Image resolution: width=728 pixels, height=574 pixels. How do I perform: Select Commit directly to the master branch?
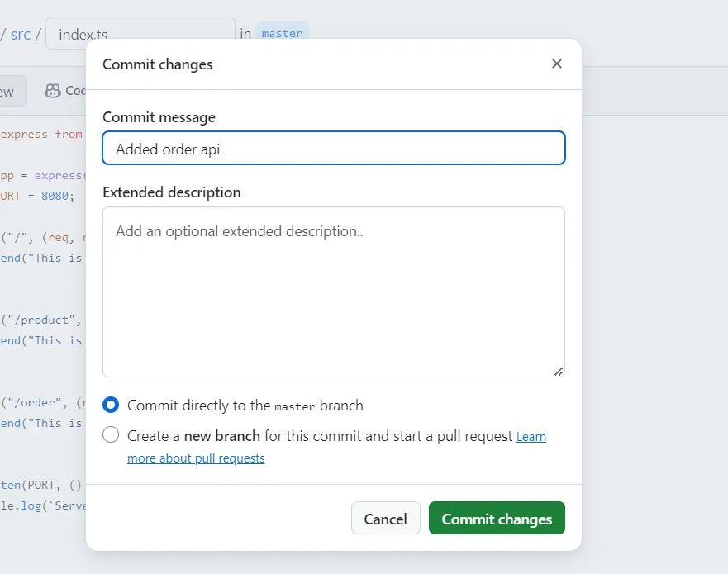(x=111, y=405)
